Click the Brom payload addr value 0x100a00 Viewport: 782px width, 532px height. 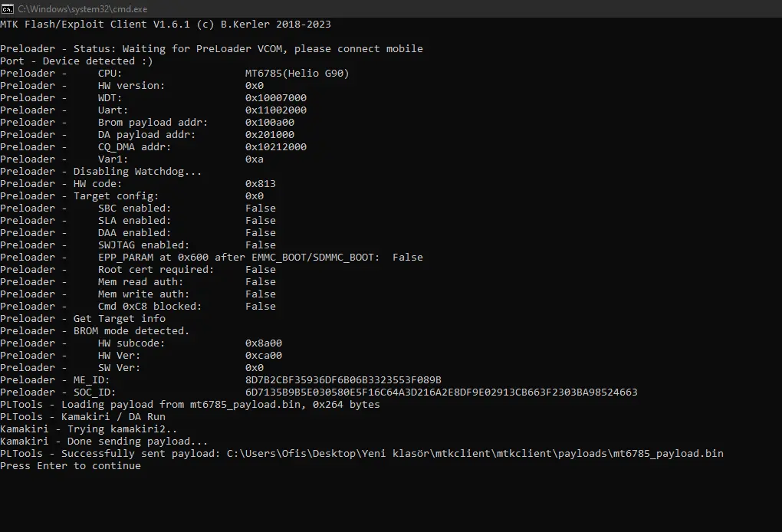[270, 122]
